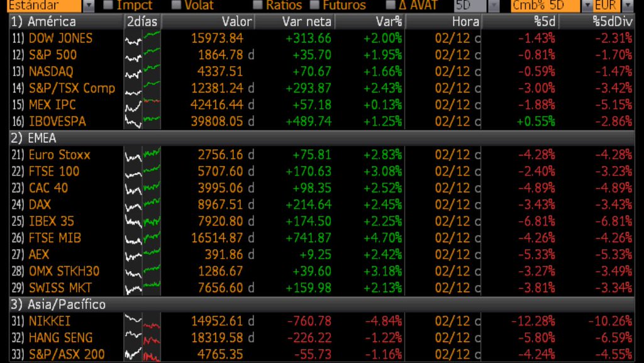Open the Euro Stoxx index

pos(59,155)
